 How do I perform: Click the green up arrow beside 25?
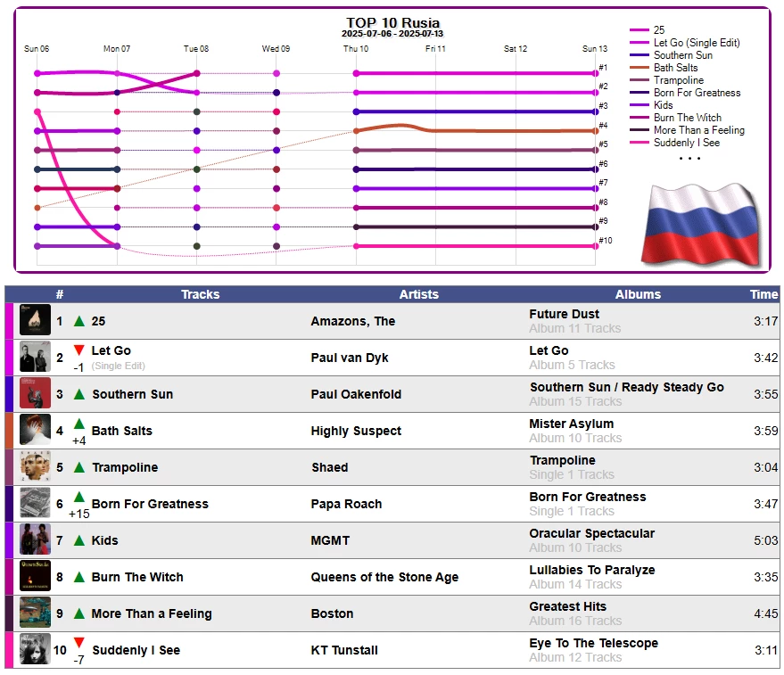click(79, 321)
